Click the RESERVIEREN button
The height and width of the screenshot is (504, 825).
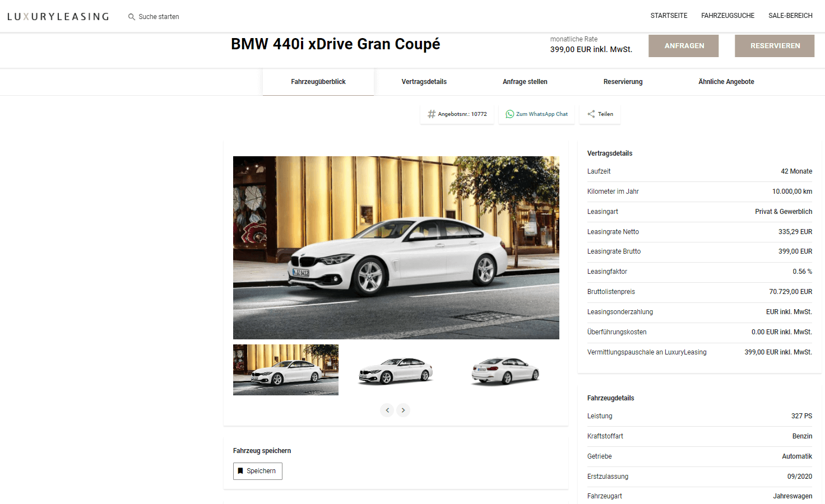coord(775,46)
